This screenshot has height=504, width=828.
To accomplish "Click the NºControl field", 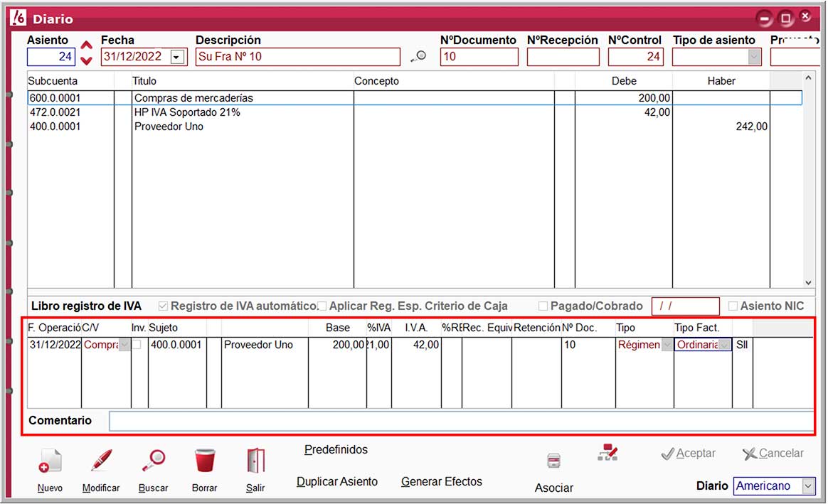I will pos(636,56).
